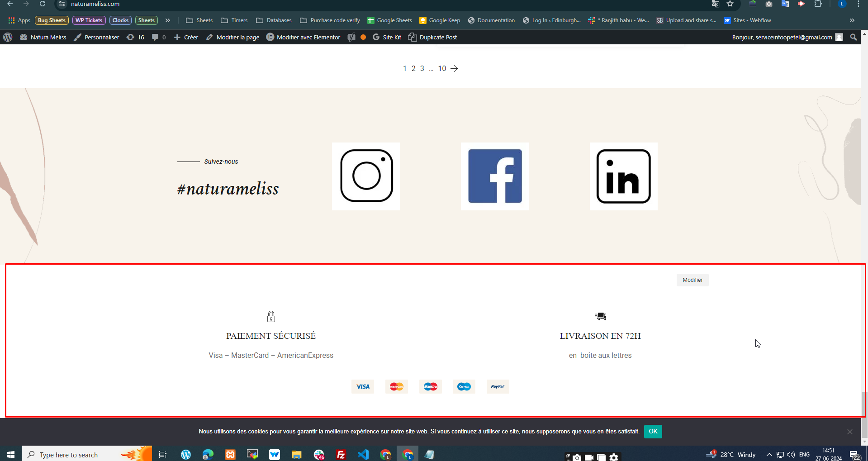Open Task View on the taskbar

(x=163, y=454)
